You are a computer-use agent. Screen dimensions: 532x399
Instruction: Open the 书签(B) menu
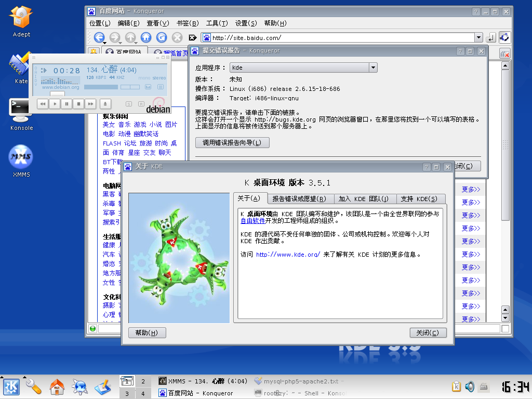(188, 23)
